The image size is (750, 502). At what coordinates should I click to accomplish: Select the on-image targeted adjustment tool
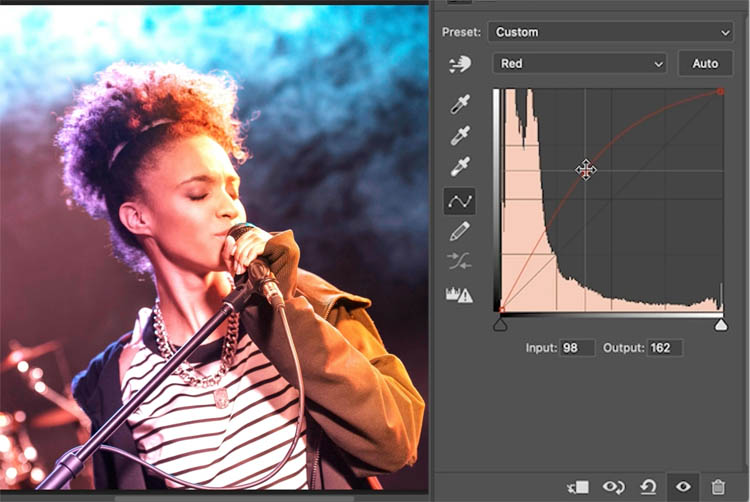click(x=460, y=64)
